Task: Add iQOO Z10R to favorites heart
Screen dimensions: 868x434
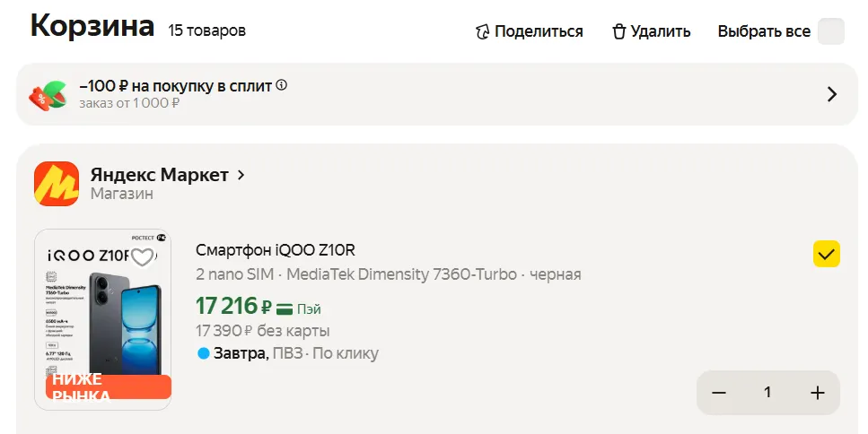Action: [x=142, y=257]
